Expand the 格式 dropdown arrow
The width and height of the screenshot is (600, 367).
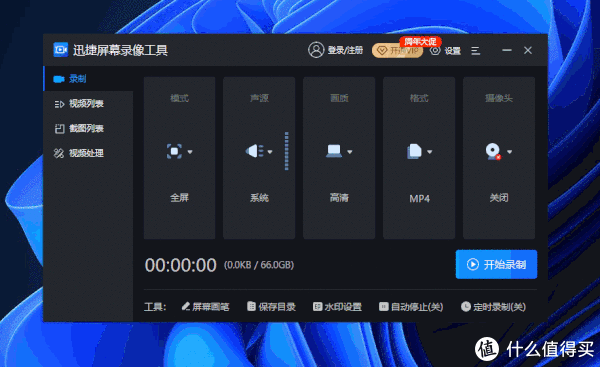429,152
